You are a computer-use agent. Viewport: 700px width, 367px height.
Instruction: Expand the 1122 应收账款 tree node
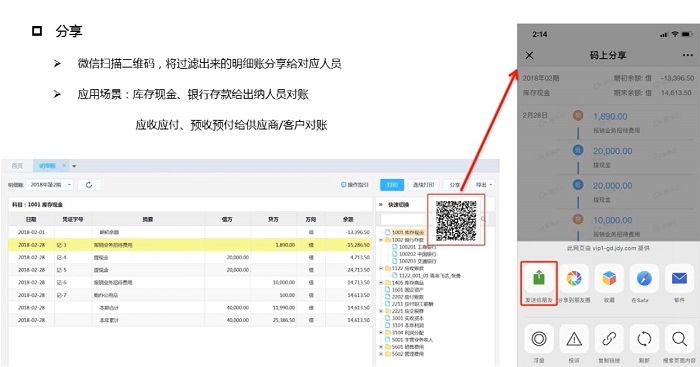pos(381,268)
